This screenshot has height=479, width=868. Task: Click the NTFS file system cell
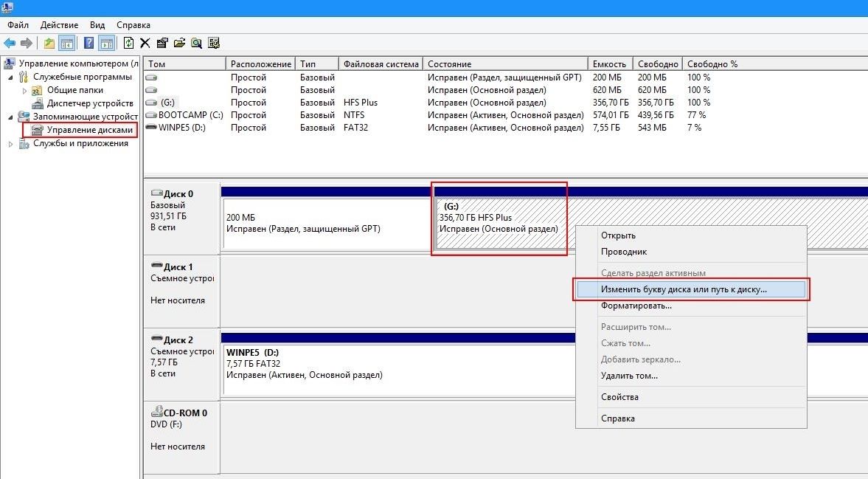pos(354,115)
